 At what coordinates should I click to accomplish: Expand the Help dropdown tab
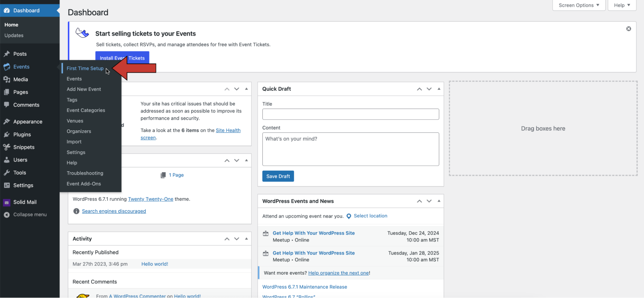pyautogui.click(x=622, y=5)
